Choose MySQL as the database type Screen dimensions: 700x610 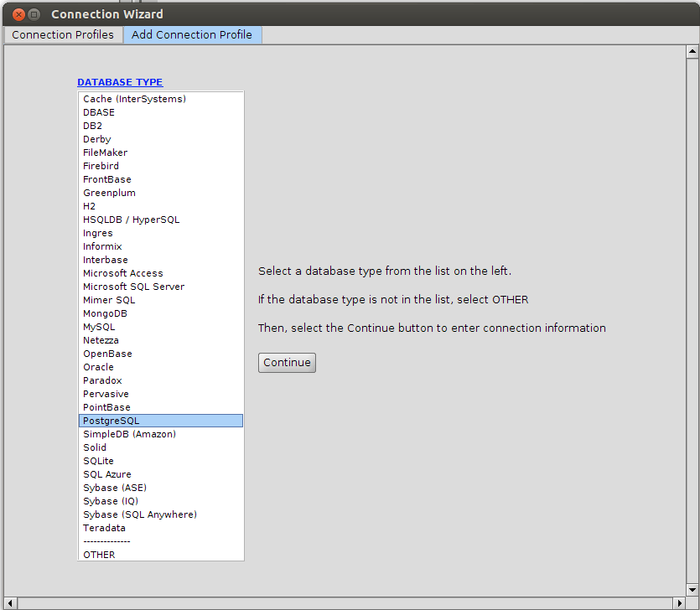[99, 327]
